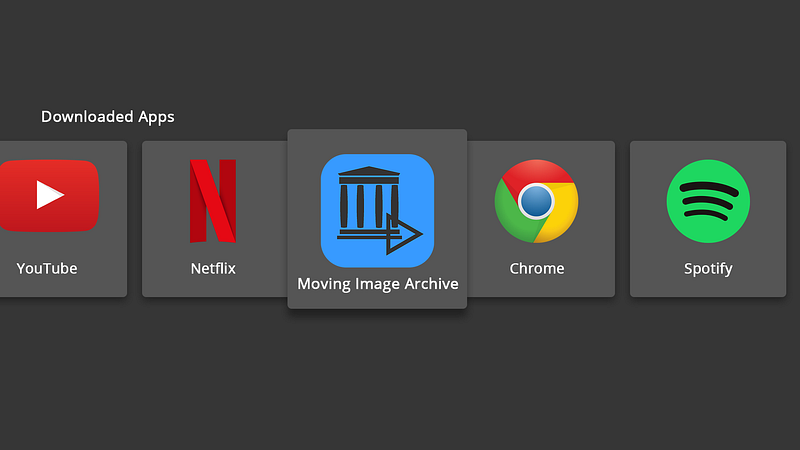Launch the Chrome browser icon

[x=536, y=201]
